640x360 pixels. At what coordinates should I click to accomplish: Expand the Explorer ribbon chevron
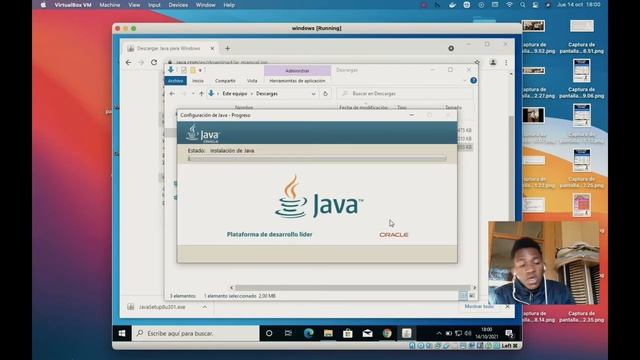(464, 80)
